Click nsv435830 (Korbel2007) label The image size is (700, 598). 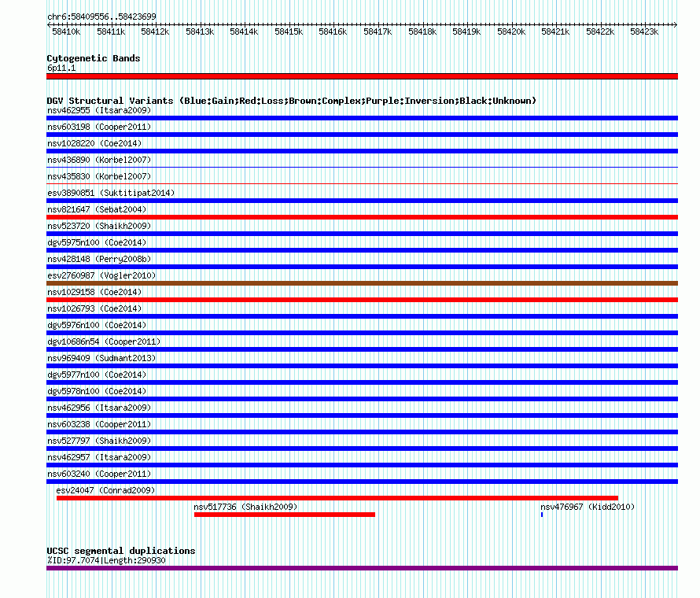pyautogui.click(x=99, y=176)
